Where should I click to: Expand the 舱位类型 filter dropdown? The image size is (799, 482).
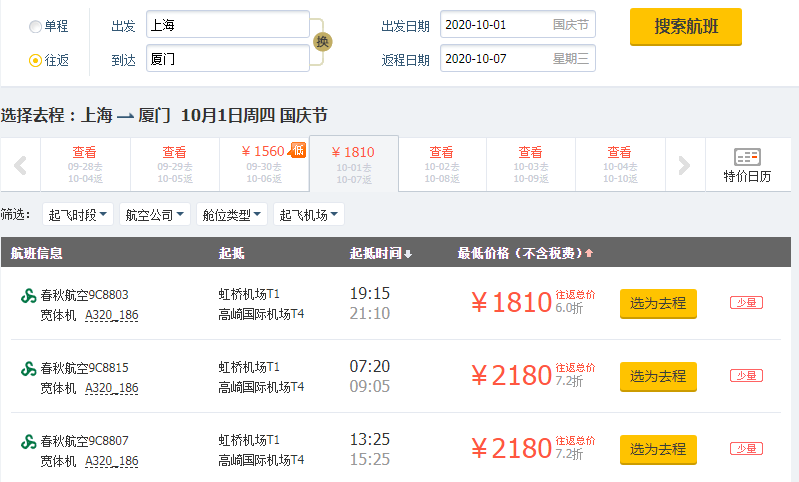point(232,214)
